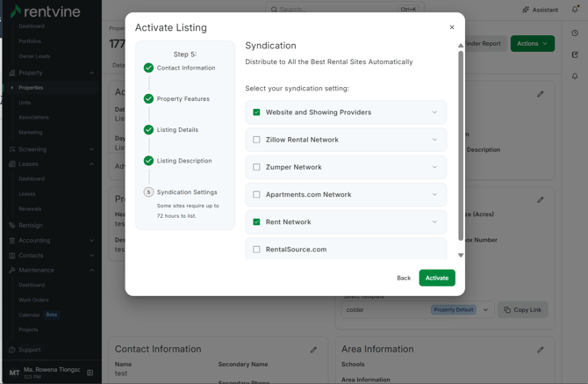Screen dimensions: 588x384
Task: Close the Activate Listing dialog
Action: [452, 27]
